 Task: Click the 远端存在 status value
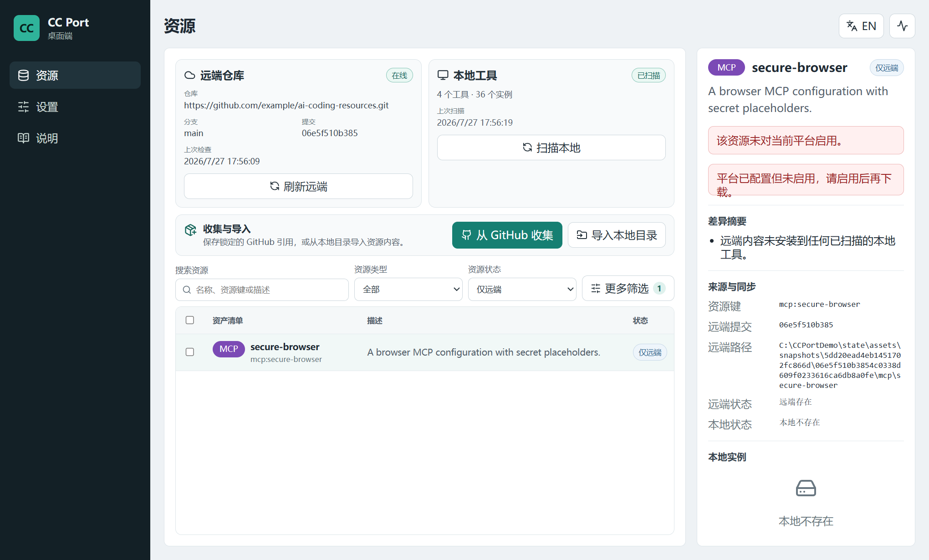(x=795, y=402)
